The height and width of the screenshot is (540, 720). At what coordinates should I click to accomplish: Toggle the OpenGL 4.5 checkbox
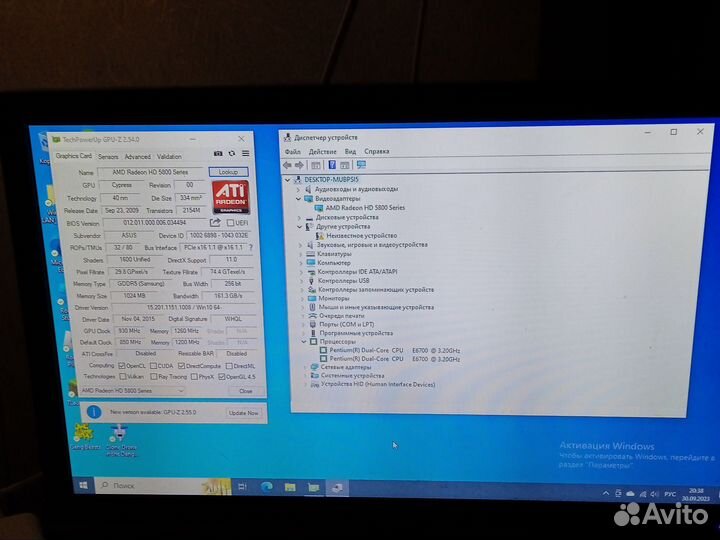(x=222, y=377)
